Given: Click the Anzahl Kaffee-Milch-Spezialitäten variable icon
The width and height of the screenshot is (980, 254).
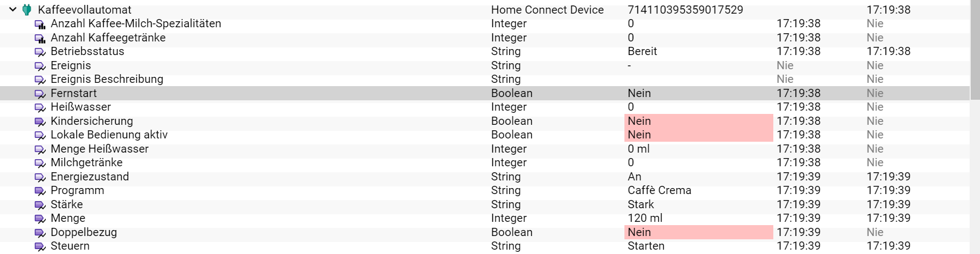Looking at the screenshot, I should pyautogui.click(x=40, y=24).
